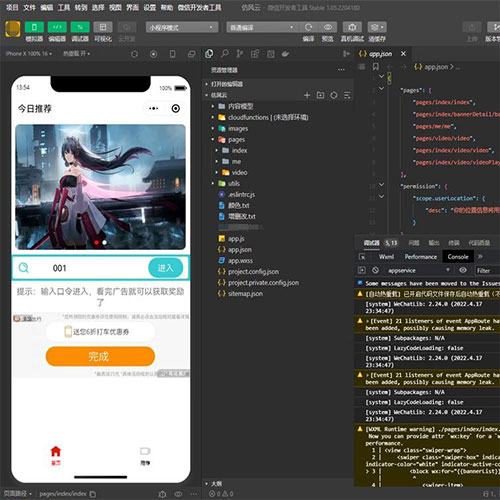The height and width of the screenshot is (500, 500).
Task: Collapse all folders in the explorer
Action: tap(347, 95)
